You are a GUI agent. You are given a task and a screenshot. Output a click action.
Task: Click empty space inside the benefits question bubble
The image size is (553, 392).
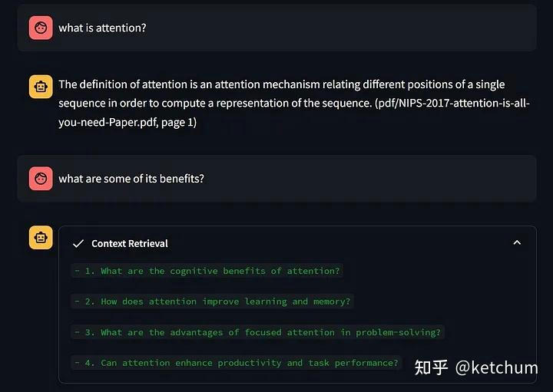369,179
